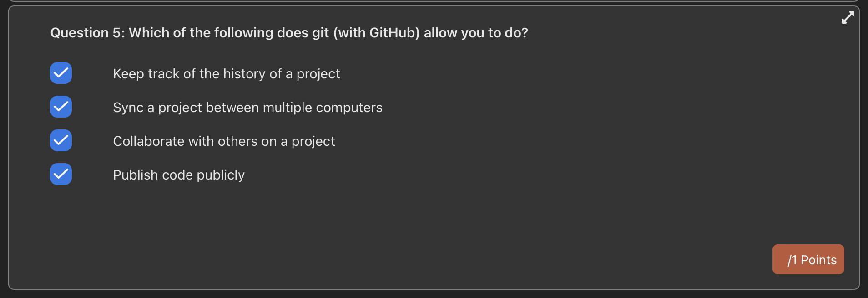Select the Question 5 title text

[289, 32]
